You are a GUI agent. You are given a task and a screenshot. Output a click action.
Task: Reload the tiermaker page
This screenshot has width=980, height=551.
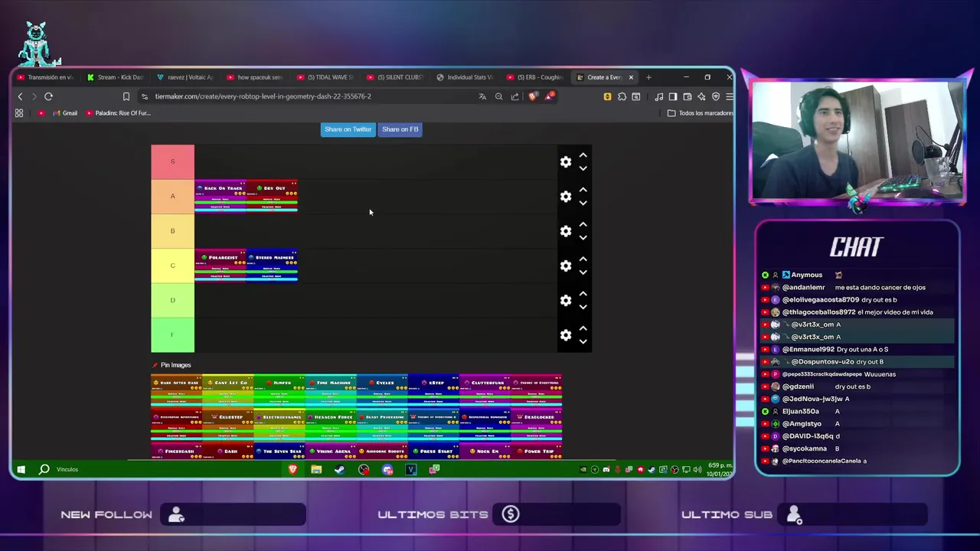point(48,96)
